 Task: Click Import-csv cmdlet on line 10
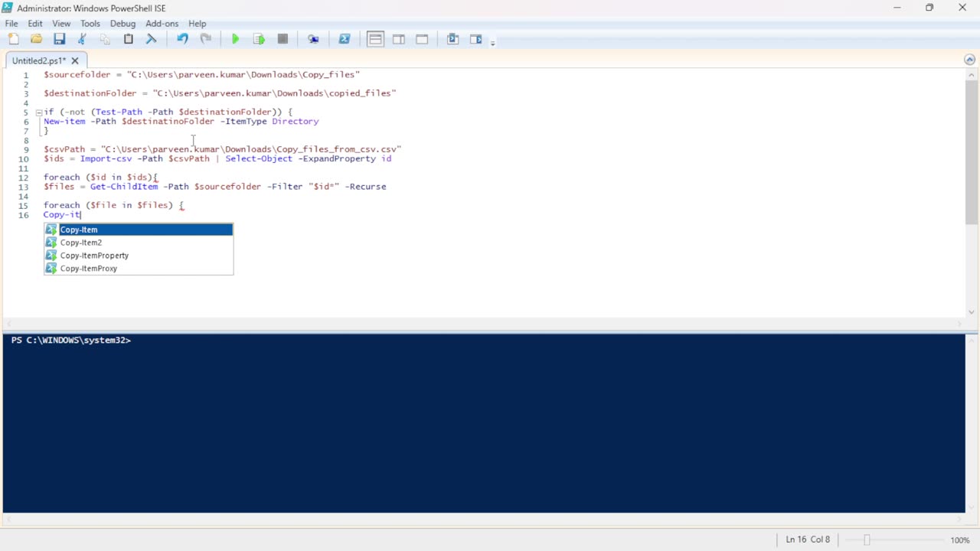(x=106, y=159)
